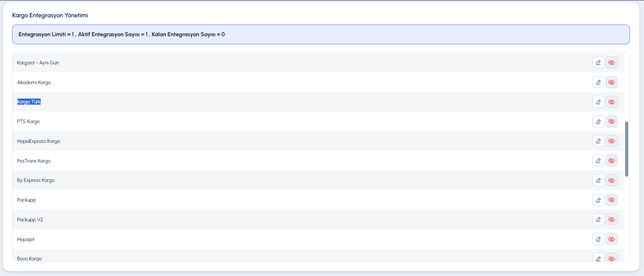The width and height of the screenshot is (644, 276).
Task: Open edit for Hepsijet row
Action: pyautogui.click(x=598, y=239)
